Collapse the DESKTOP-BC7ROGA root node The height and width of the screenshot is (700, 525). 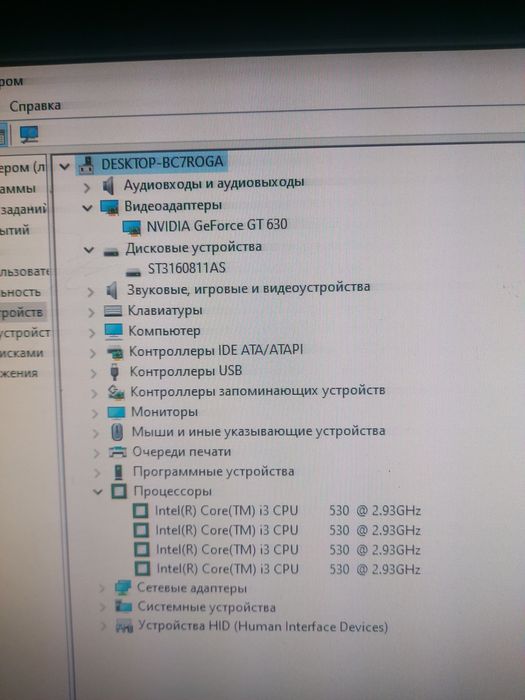click(x=65, y=167)
